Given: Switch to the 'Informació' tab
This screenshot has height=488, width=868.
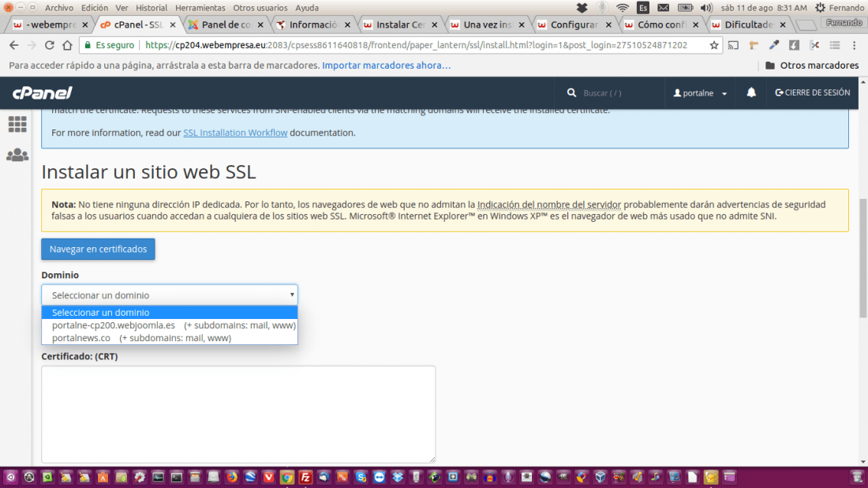Looking at the screenshot, I should [x=312, y=25].
